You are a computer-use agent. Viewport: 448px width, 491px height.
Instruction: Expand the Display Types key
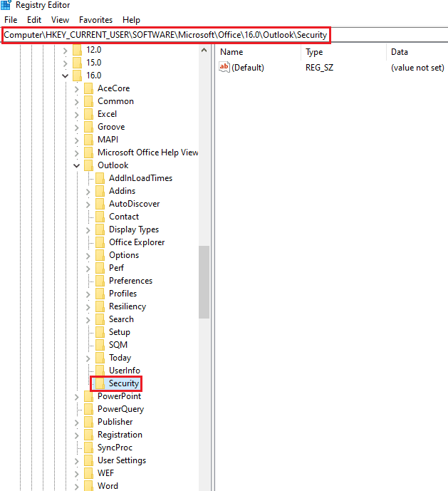(88, 230)
